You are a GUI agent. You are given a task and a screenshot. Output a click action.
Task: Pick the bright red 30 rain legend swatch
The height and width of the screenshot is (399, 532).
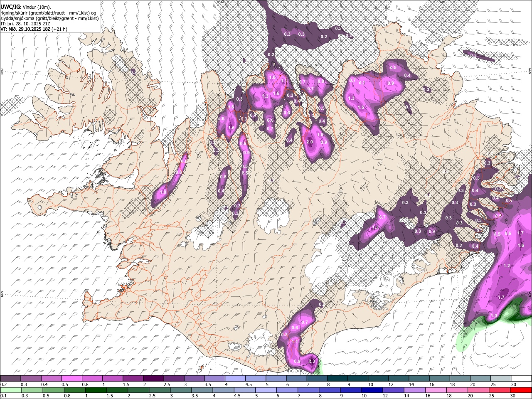point(521,390)
